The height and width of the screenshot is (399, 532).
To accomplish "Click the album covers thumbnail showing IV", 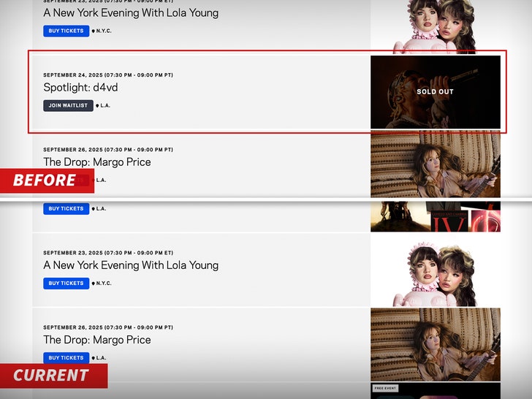I will tap(436, 217).
